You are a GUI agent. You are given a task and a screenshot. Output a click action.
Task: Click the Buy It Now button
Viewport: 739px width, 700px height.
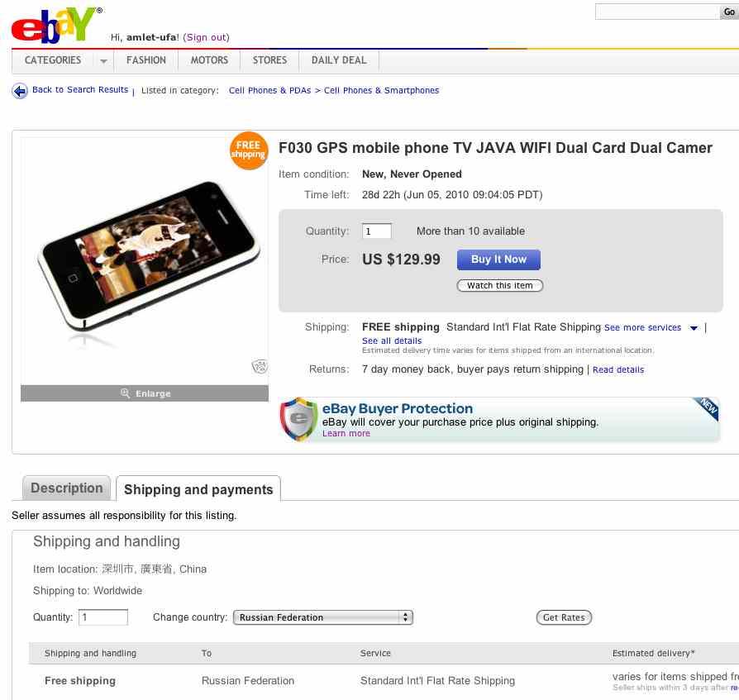pyautogui.click(x=498, y=260)
